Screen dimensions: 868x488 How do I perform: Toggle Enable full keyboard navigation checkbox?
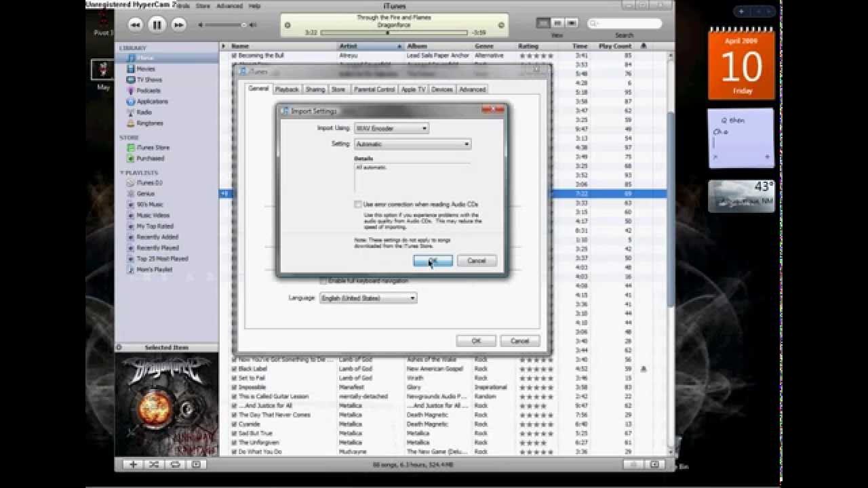[x=323, y=281]
